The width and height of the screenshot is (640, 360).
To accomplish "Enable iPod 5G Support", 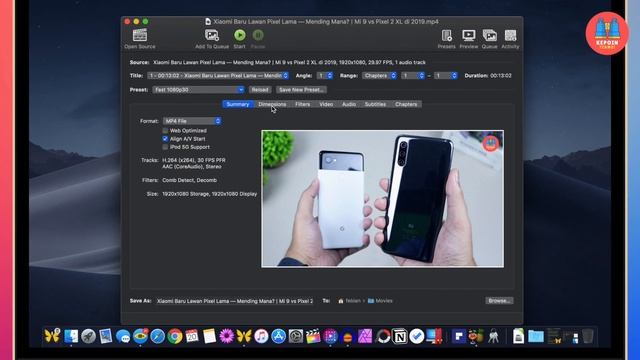I will [x=165, y=147].
